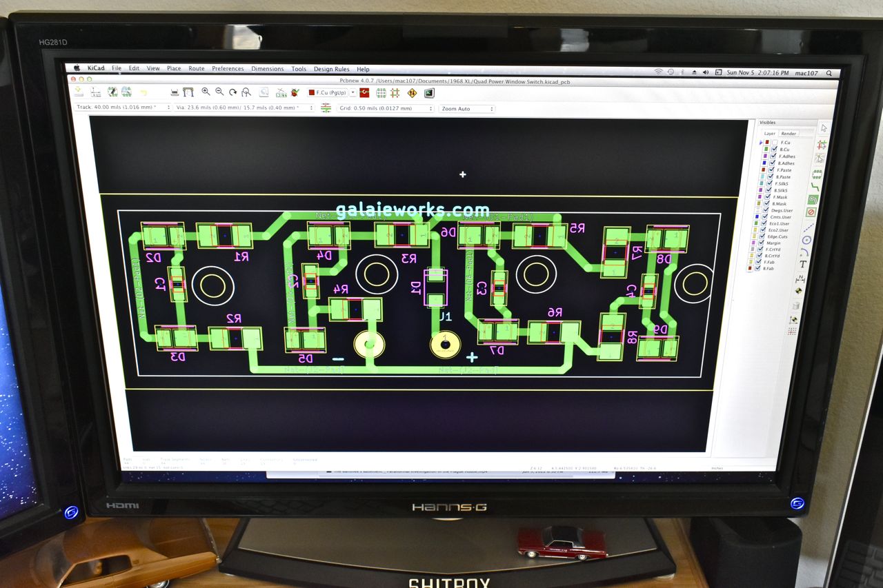Open the Grid size dropdown
Image resolution: width=883 pixels, height=588 pixels.
386,109
